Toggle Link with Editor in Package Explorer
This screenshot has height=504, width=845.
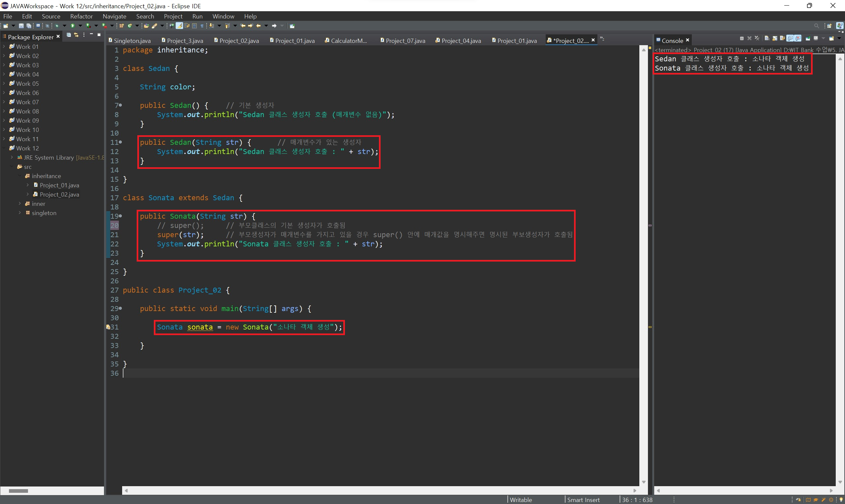click(76, 35)
